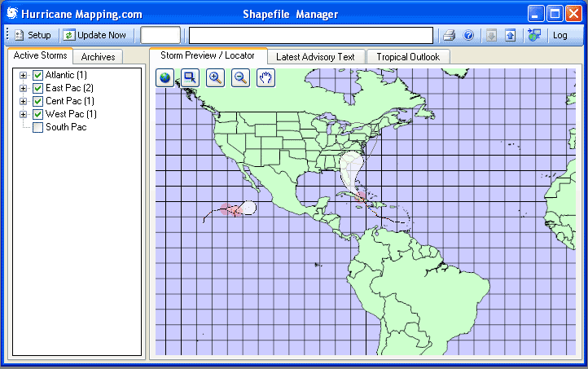Expand the East Pac tree node
Viewport: 588px width, 369px height.
click(x=24, y=89)
